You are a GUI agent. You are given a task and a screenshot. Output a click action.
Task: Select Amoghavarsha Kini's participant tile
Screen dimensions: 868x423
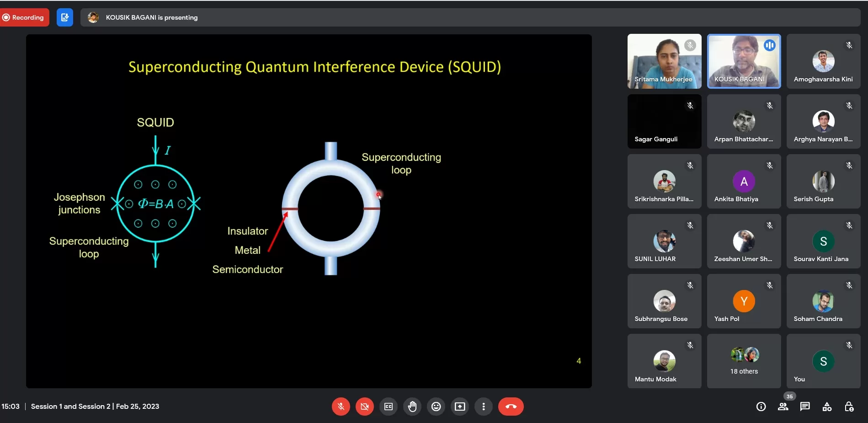tap(824, 61)
